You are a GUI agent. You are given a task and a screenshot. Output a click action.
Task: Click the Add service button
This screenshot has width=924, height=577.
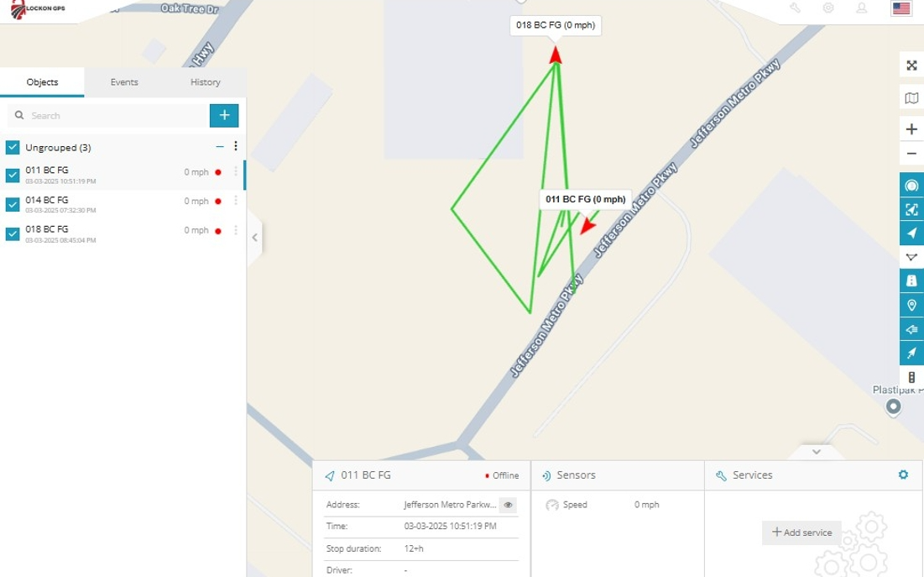click(x=801, y=532)
